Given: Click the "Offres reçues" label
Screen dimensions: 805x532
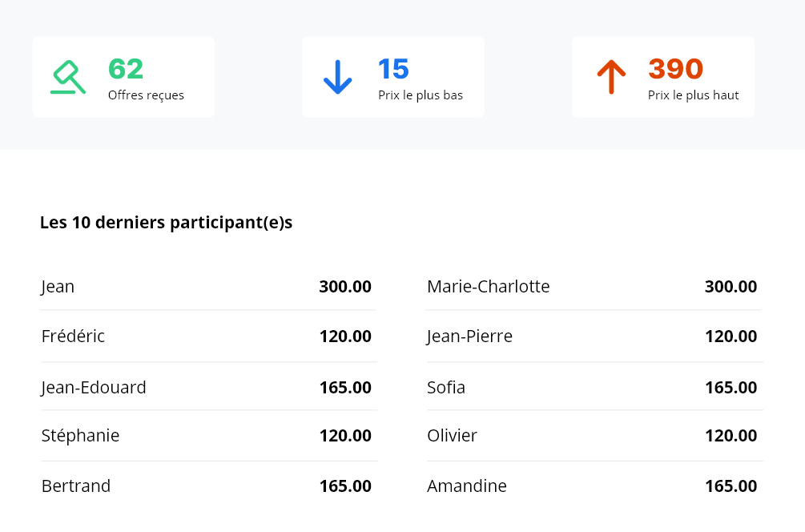Looking at the screenshot, I should (x=146, y=95).
